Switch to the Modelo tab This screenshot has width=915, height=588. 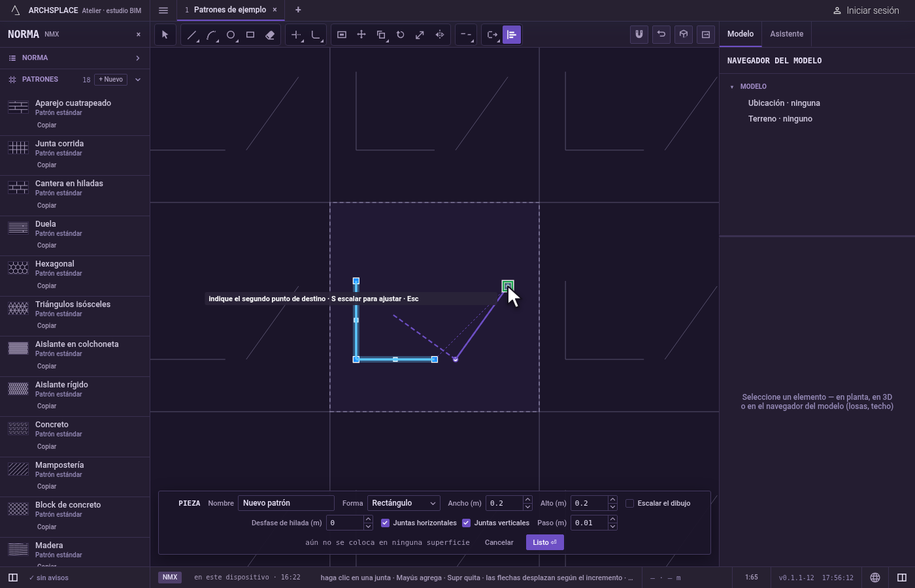tap(740, 34)
